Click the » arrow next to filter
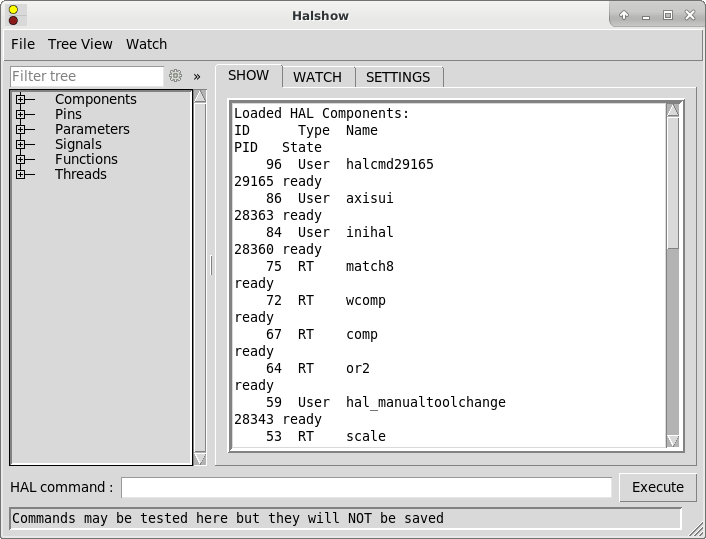 pos(197,76)
